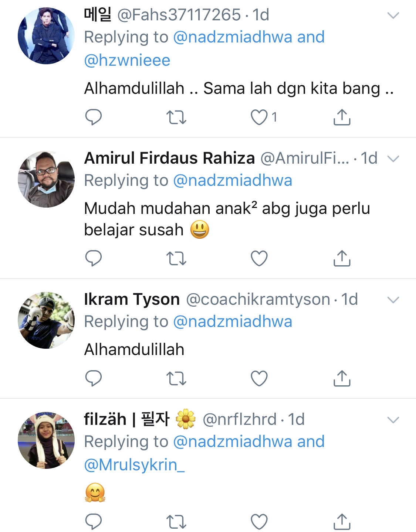Screen dimensions: 416x532
Task: Share Amirul Firdaus Rahiza's tweet
Action: [342, 258]
